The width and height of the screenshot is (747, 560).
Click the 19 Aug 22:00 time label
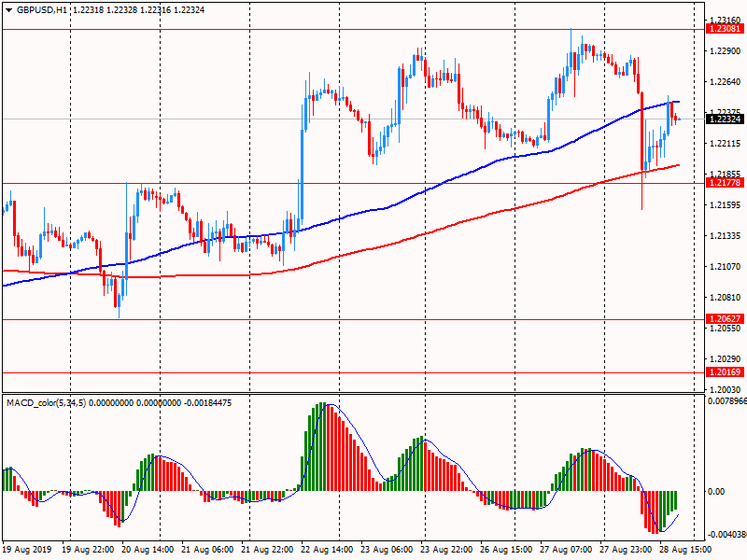pos(88,550)
